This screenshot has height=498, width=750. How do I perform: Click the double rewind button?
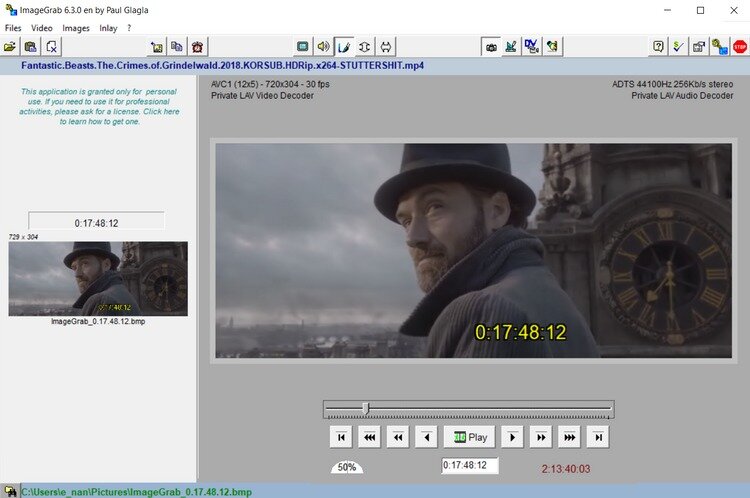pos(398,437)
